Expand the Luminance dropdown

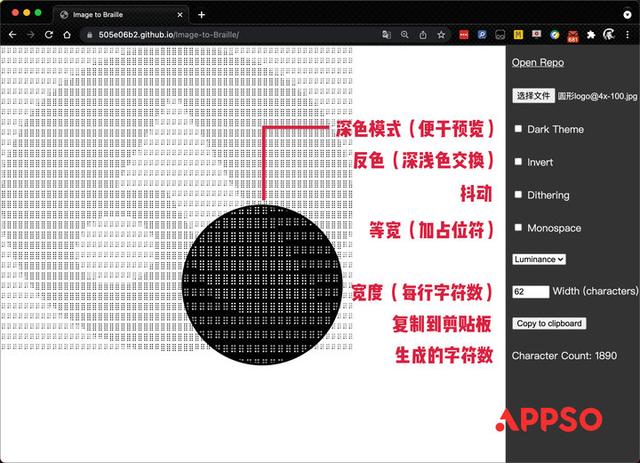click(x=539, y=259)
